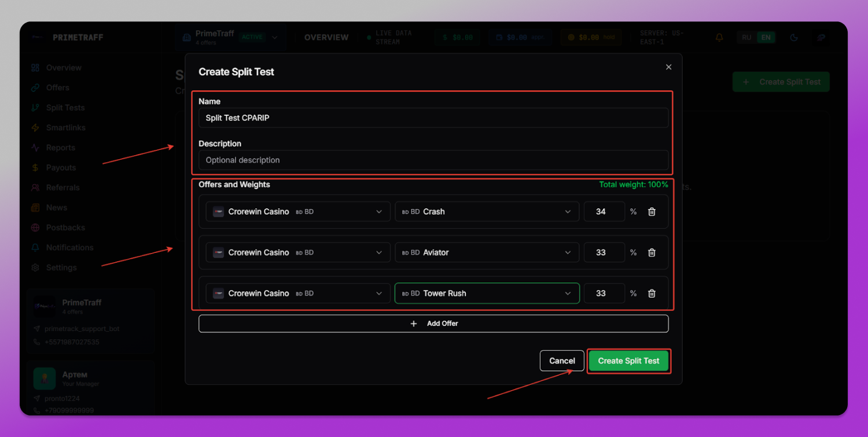868x437 pixels.
Task: Open the notification bell in the top bar
Action: 719,38
